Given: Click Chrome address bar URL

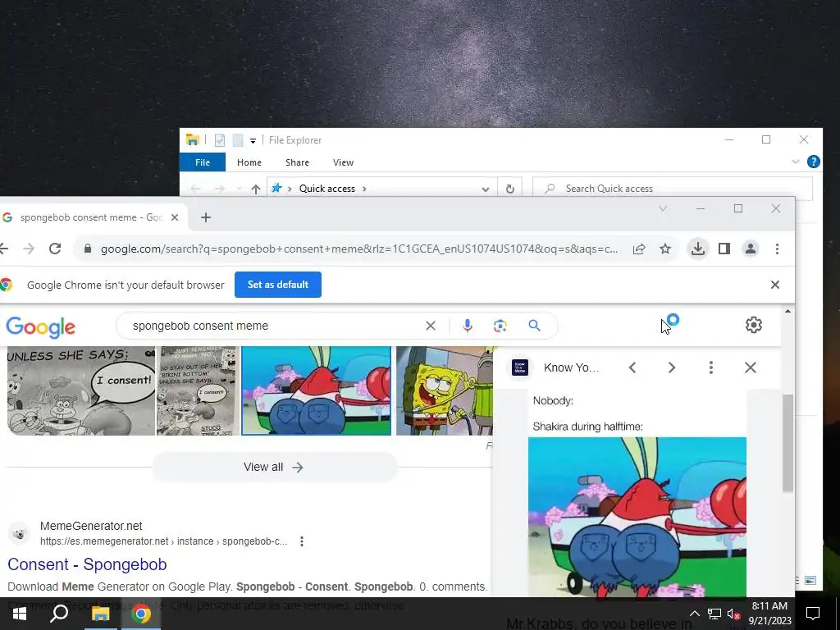Looking at the screenshot, I should click(x=359, y=249).
